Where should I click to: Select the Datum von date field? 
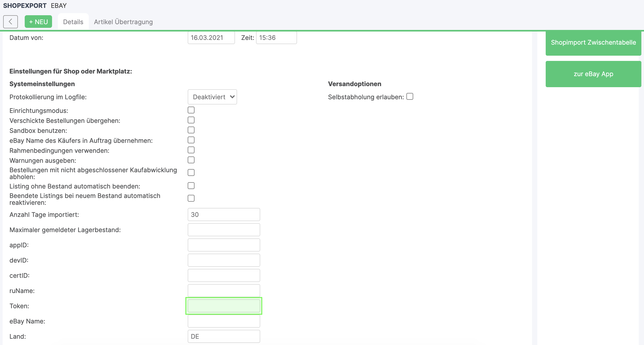click(x=211, y=38)
